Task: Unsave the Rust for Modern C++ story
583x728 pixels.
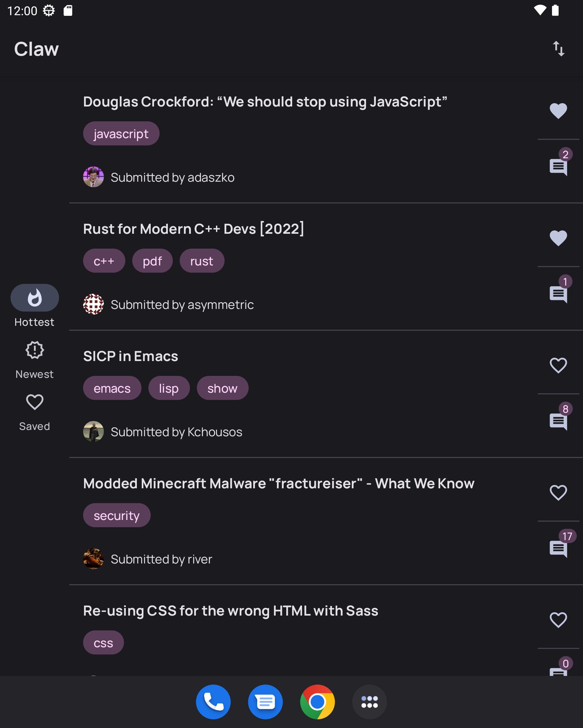Action: point(558,238)
